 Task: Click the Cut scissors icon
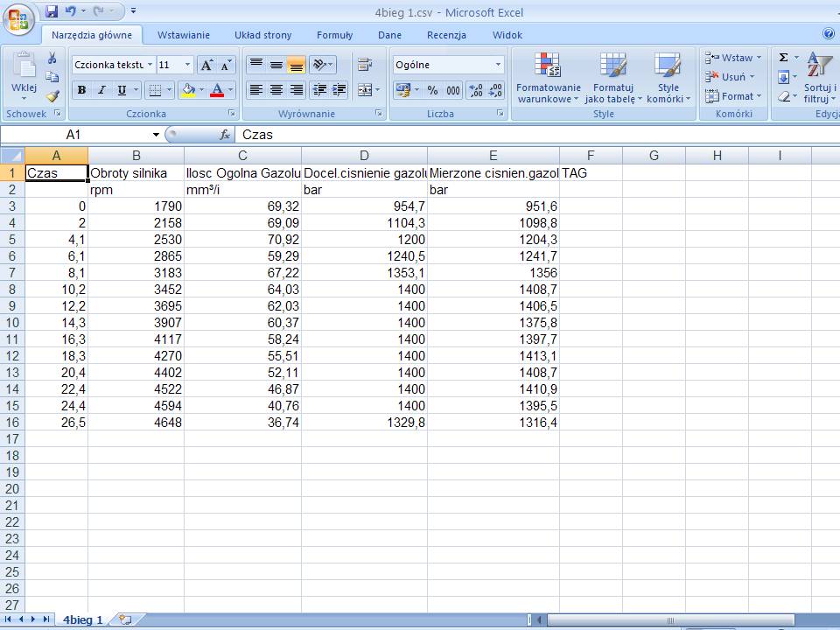(x=52, y=59)
